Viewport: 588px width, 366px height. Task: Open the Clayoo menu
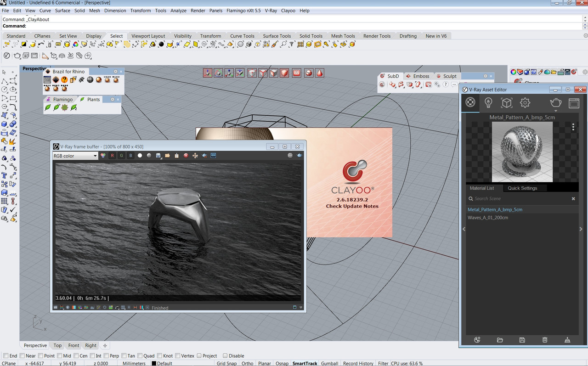point(288,11)
